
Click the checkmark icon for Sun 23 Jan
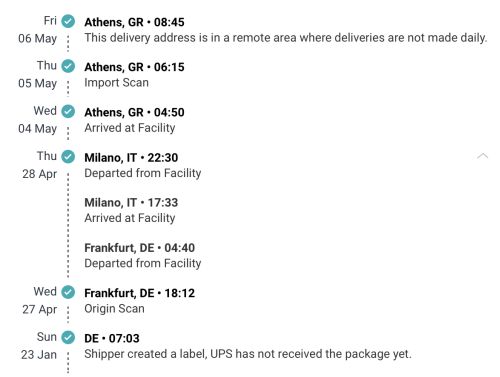68,337
